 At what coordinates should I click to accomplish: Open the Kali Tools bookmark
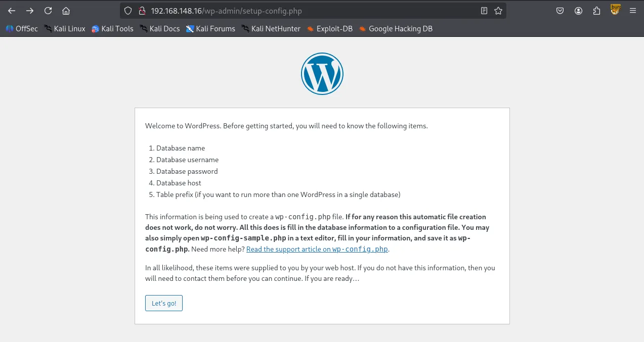point(112,29)
